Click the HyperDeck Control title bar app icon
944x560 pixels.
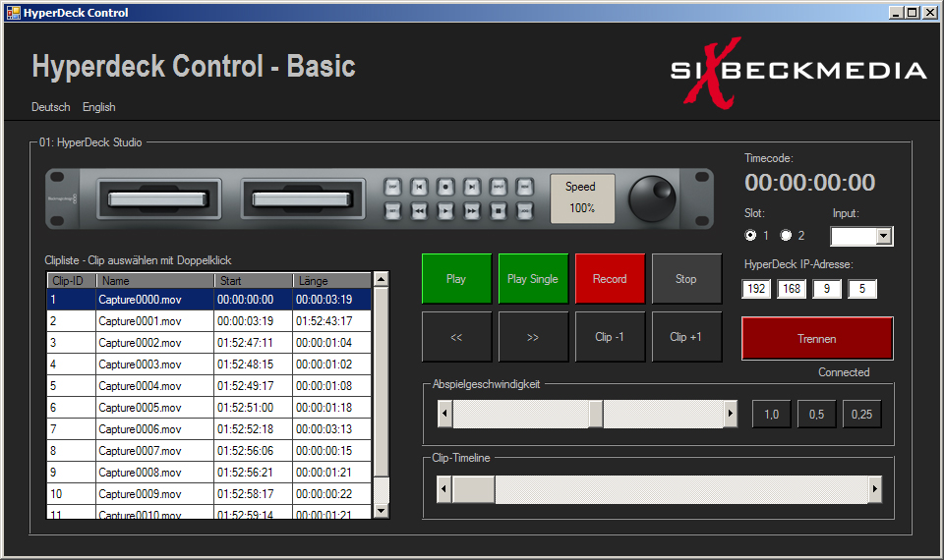13,12
